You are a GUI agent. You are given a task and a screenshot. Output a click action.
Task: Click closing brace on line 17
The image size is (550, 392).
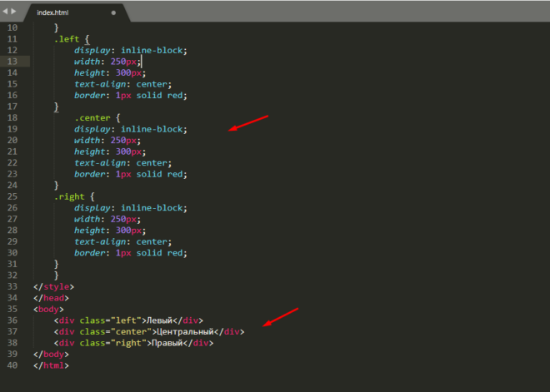(57, 107)
